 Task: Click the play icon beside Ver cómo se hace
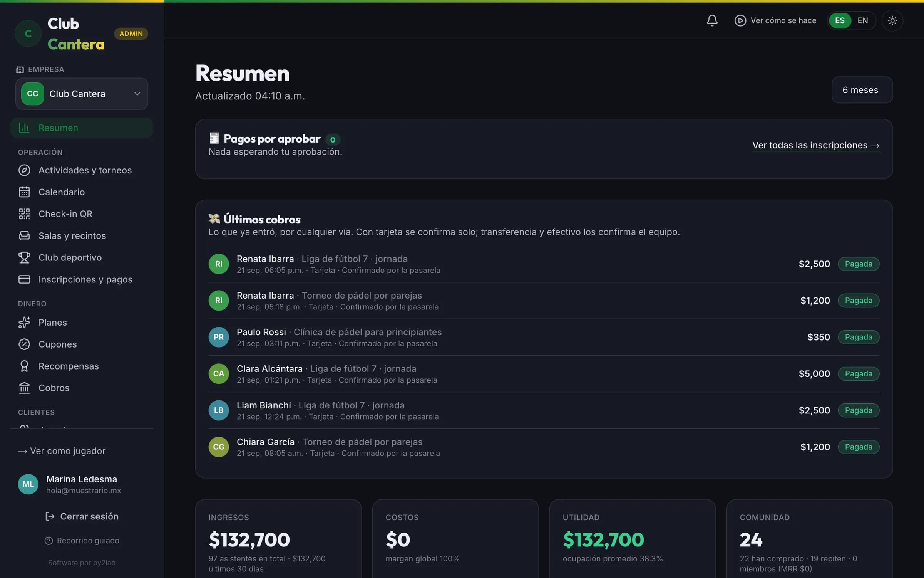[740, 20]
